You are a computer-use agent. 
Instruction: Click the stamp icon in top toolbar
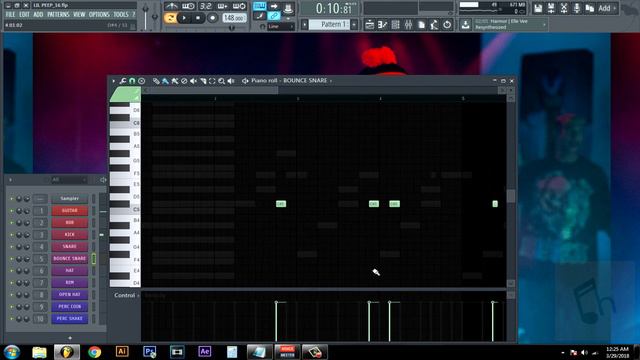point(288,7)
